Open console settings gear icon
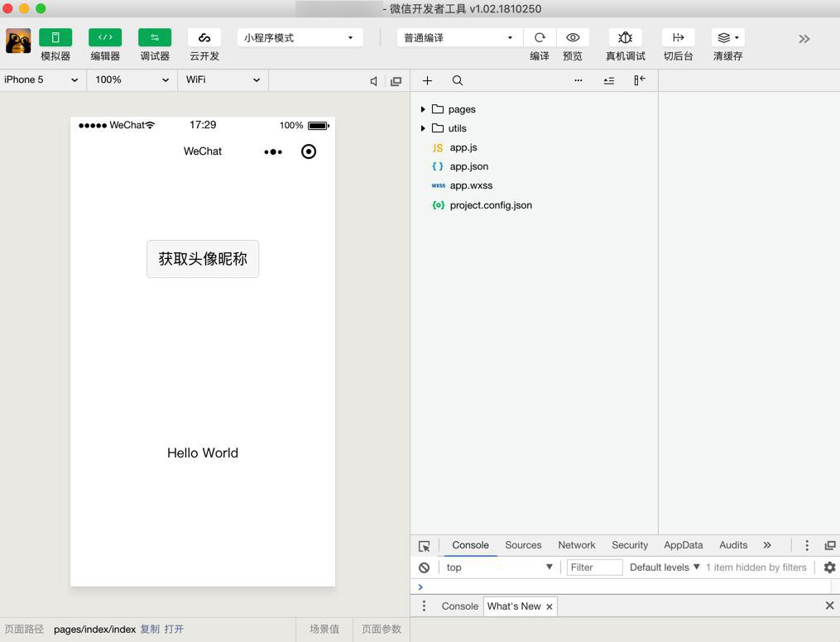The height and width of the screenshot is (642, 840). [830, 568]
